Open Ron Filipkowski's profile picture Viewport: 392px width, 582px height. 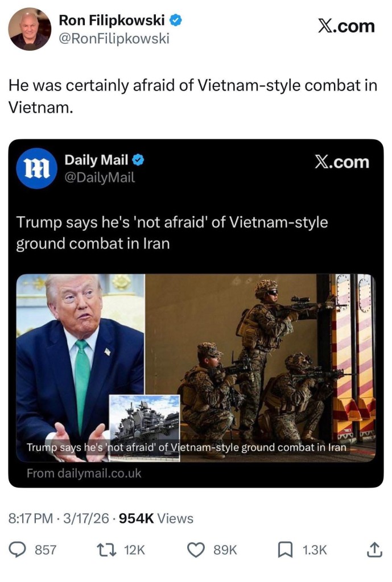pos(30,29)
